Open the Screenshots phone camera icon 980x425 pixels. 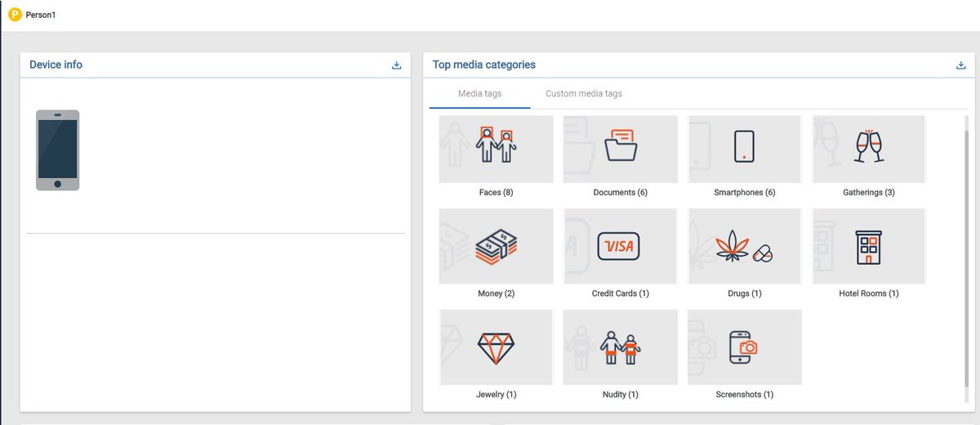pyautogui.click(x=745, y=347)
